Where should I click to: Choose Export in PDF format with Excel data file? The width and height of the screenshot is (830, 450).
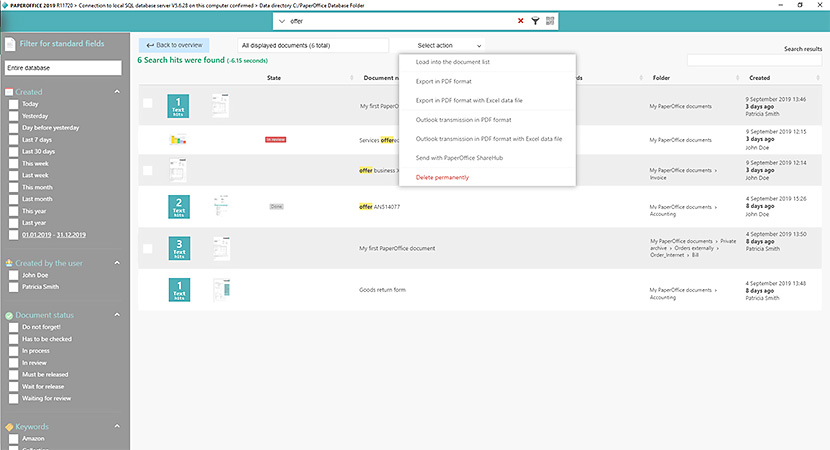point(469,101)
